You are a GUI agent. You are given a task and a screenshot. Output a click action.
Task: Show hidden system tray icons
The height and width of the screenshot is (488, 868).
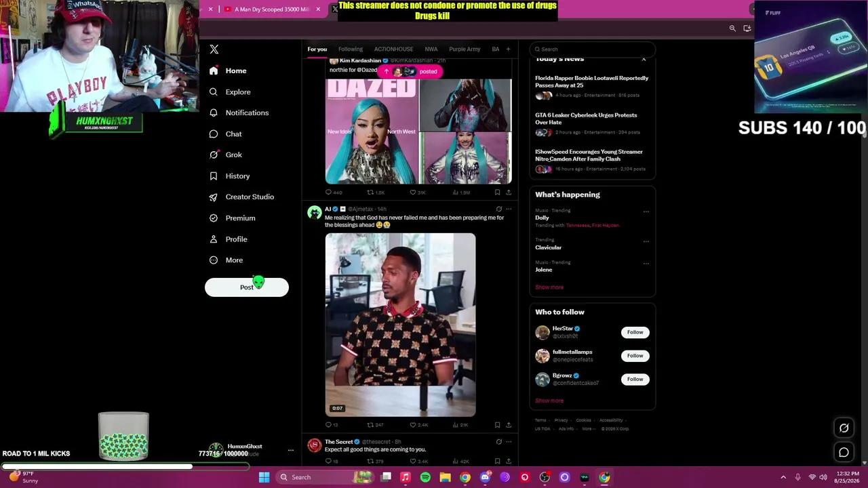tap(783, 477)
